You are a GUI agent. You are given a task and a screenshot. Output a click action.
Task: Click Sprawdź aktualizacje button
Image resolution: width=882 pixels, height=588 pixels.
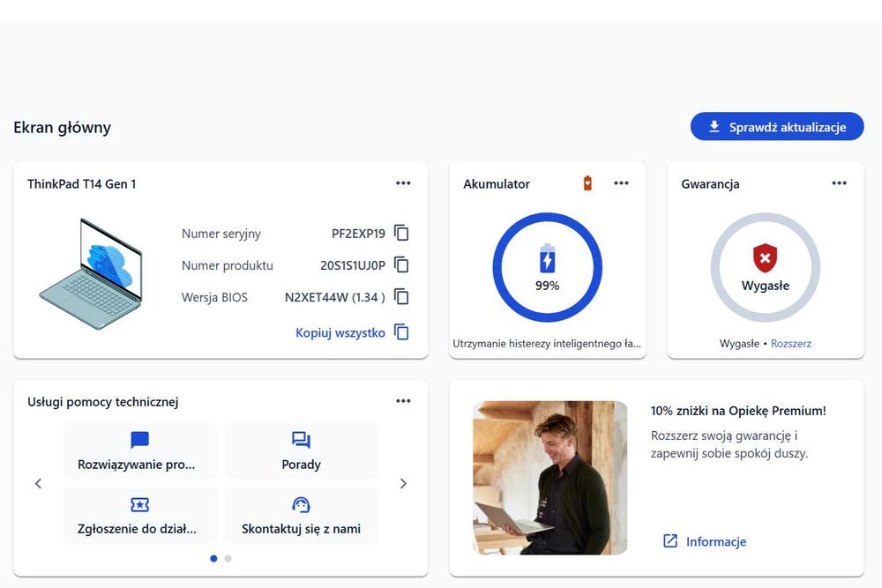(777, 126)
